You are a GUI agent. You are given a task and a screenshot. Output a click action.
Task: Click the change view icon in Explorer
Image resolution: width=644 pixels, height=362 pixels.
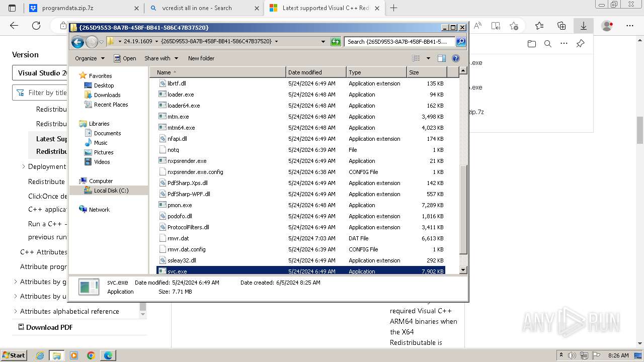(416, 58)
